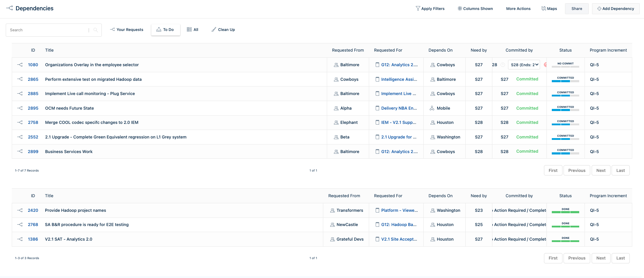Click the Mobile team icon
Viewport: 644px width, 278px height.
[432, 108]
